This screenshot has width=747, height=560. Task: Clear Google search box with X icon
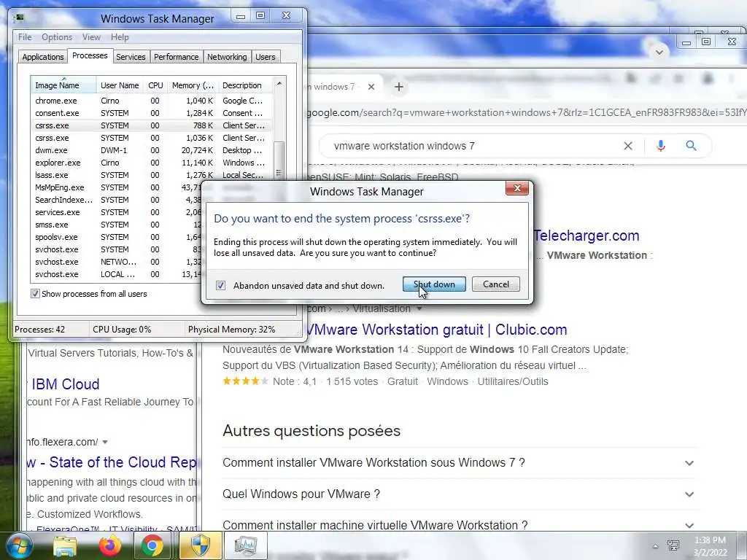click(x=628, y=146)
